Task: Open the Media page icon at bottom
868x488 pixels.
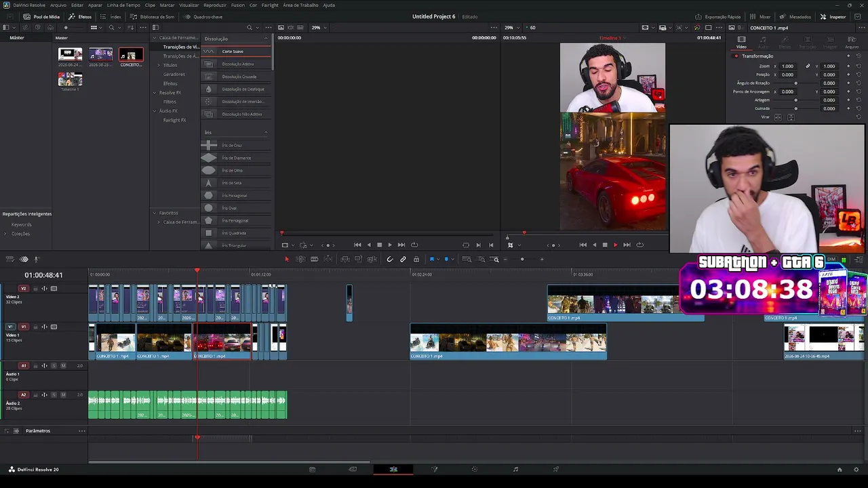Action: (312, 469)
